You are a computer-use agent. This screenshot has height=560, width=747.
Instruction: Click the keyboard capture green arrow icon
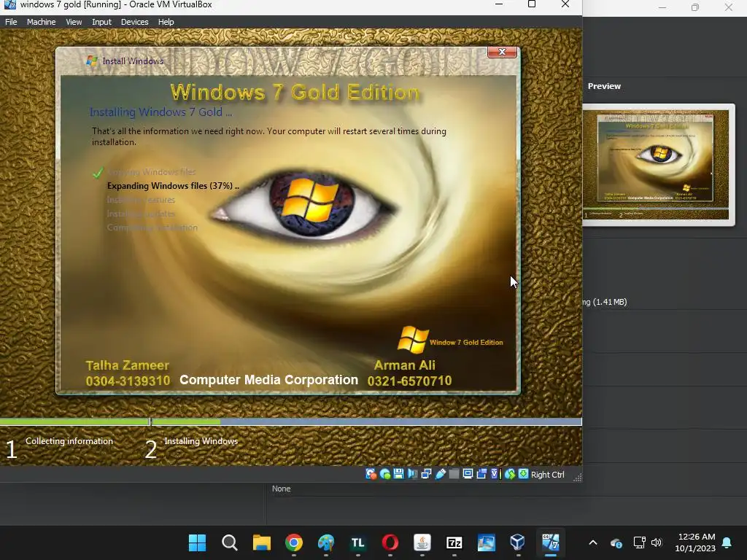[x=523, y=474]
